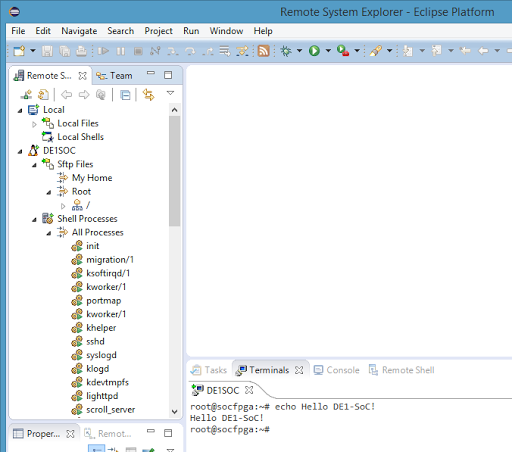
Task: Open the Run dropdown arrow
Action: tap(328, 51)
